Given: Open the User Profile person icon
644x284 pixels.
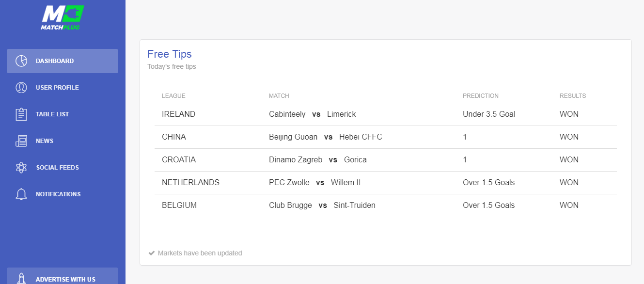Looking at the screenshot, I should [21, 88].
